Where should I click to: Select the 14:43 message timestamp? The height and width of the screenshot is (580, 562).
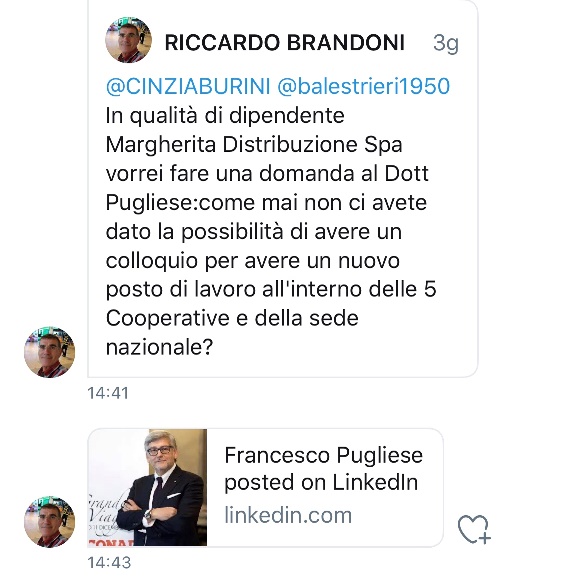[x=109, y=563]
